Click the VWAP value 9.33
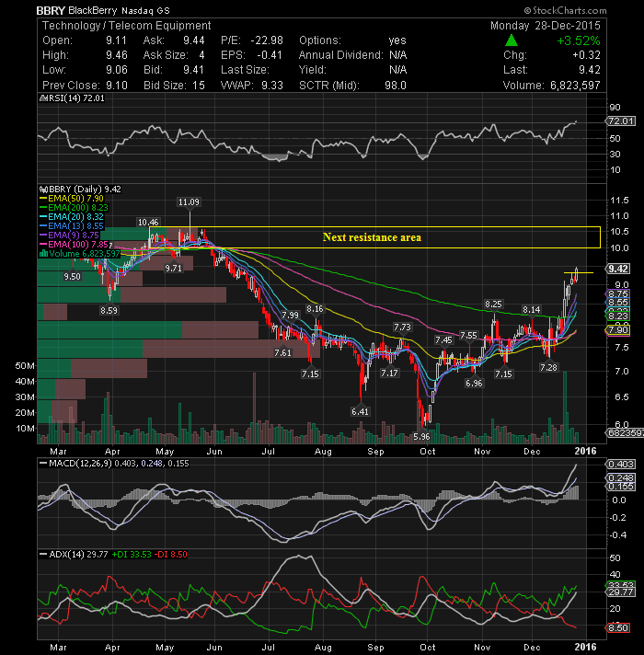The height and width of the screenshot is (655, 644). click(272, 86)
